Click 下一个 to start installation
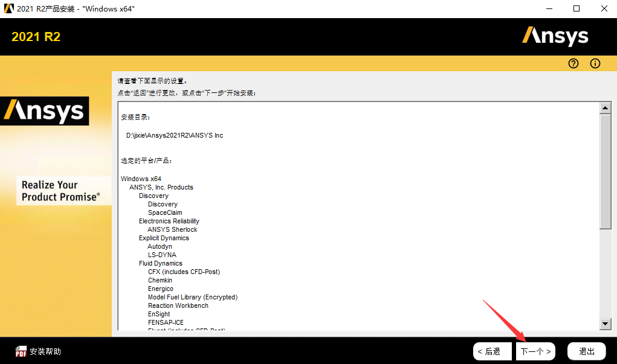617x364 pixels. pyautogui.click(x=535, y=351)
